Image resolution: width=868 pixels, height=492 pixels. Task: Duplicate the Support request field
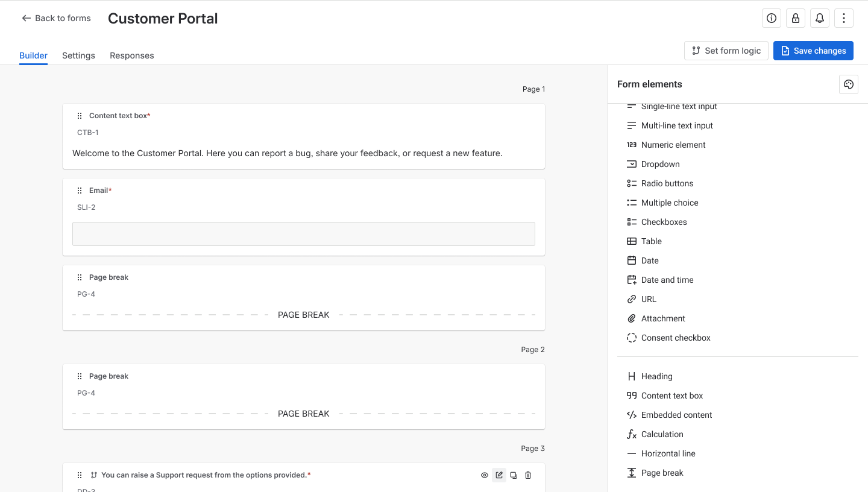[x=514, y=475]
